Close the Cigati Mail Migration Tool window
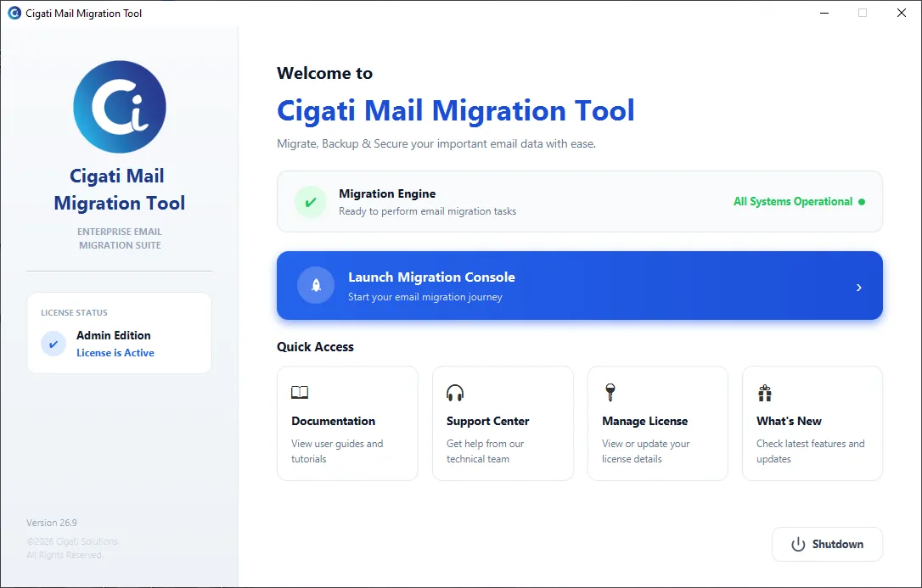Viewport: 922px width, 588px height. 902,13
